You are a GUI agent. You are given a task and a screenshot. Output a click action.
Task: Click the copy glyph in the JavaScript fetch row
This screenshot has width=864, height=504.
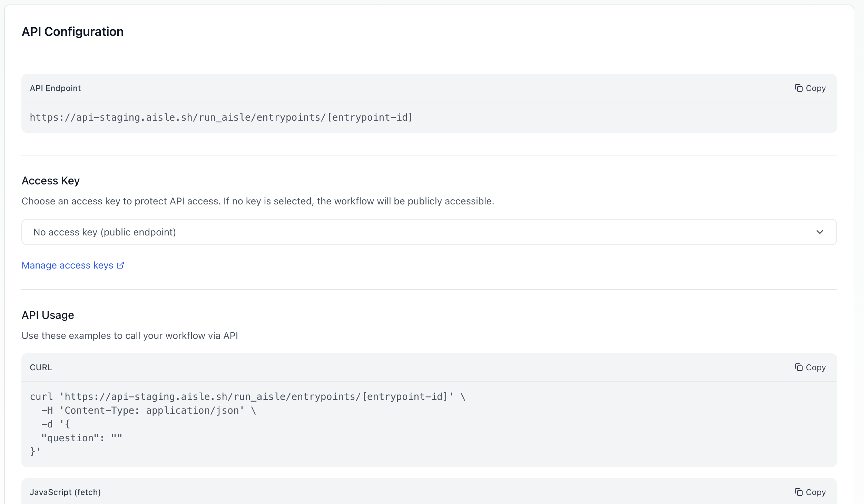799,492
